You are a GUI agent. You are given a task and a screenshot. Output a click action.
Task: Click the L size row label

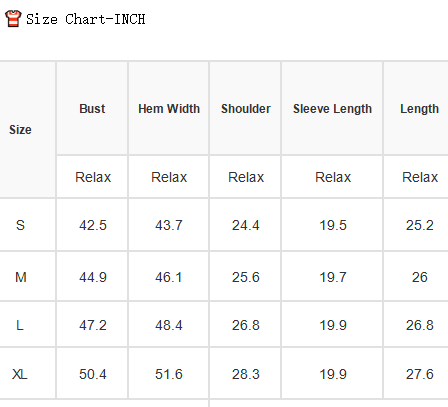[20, 325]
